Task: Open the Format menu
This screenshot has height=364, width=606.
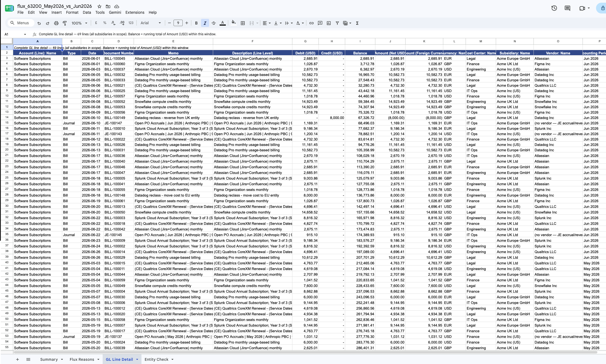Action: tap(72, 12)
